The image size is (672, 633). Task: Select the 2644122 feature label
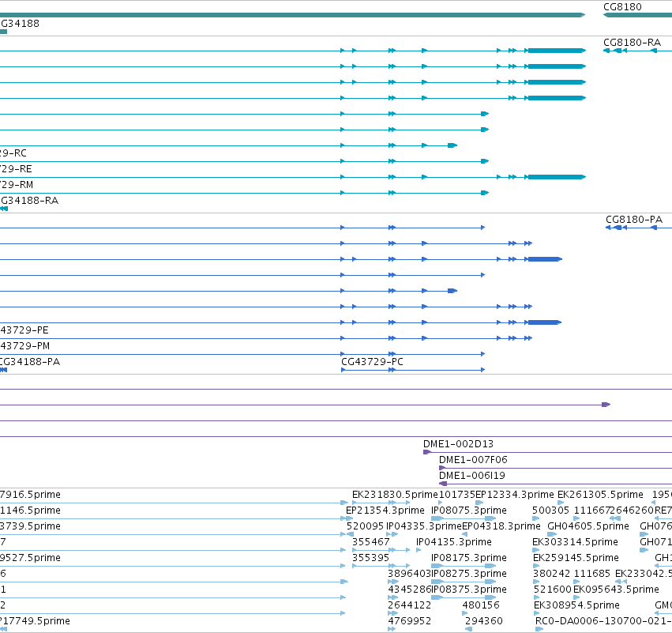tap(409, 605)
